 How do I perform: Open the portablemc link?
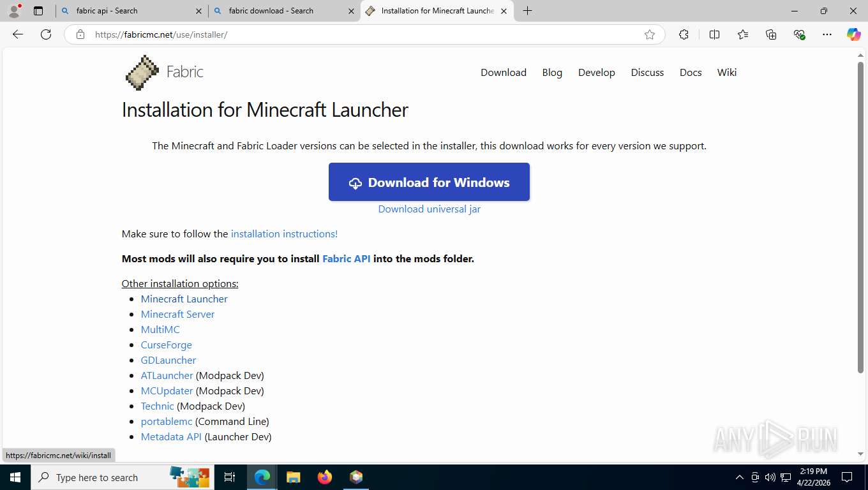167,421
